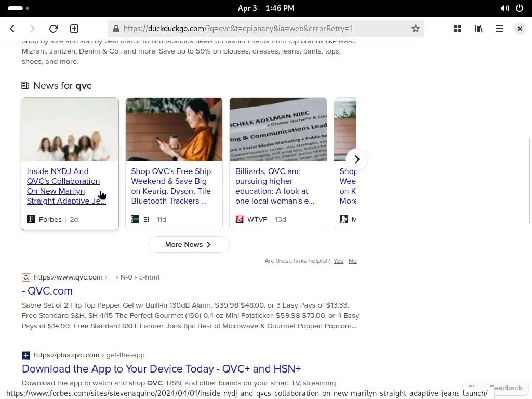The width and height of the screenshot is (532, 399).
Task: Click the WTVF channel 5 source icon
Action: [x=240, y=219]
